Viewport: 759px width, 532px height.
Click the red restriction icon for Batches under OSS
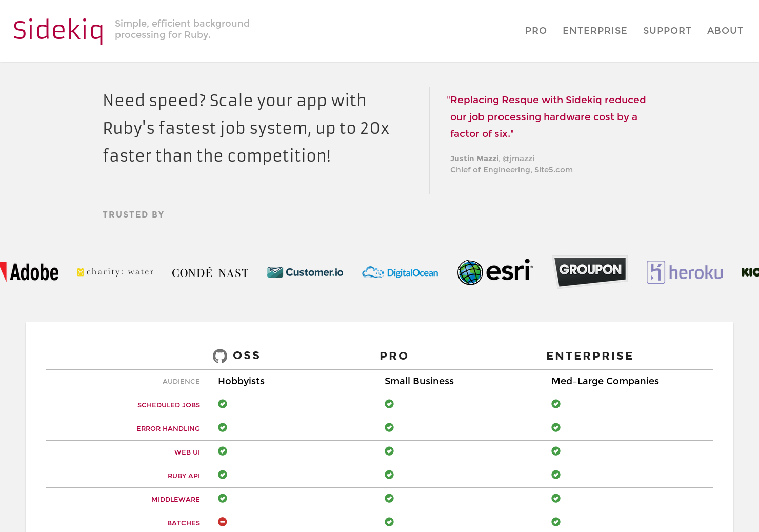pos(222,521)
